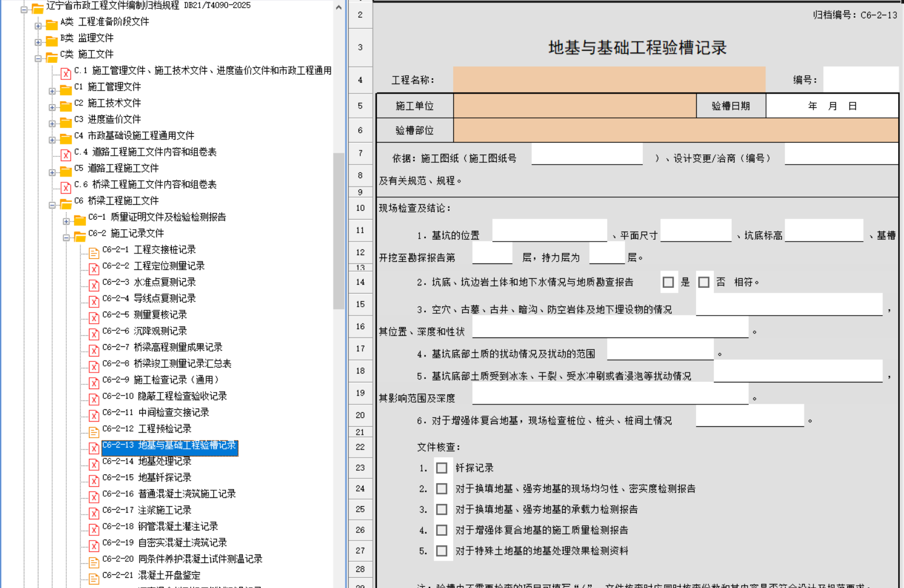Check the 是 checkbox for 地质勘查报告
This screenshot has height=588, width=904.
click(668, 282)
